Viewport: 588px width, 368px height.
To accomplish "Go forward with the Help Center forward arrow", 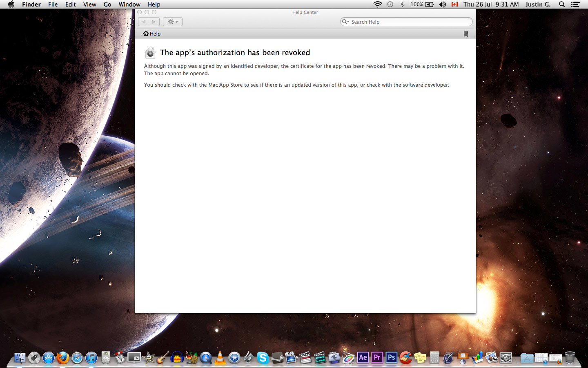I will [x=154, y=22].
